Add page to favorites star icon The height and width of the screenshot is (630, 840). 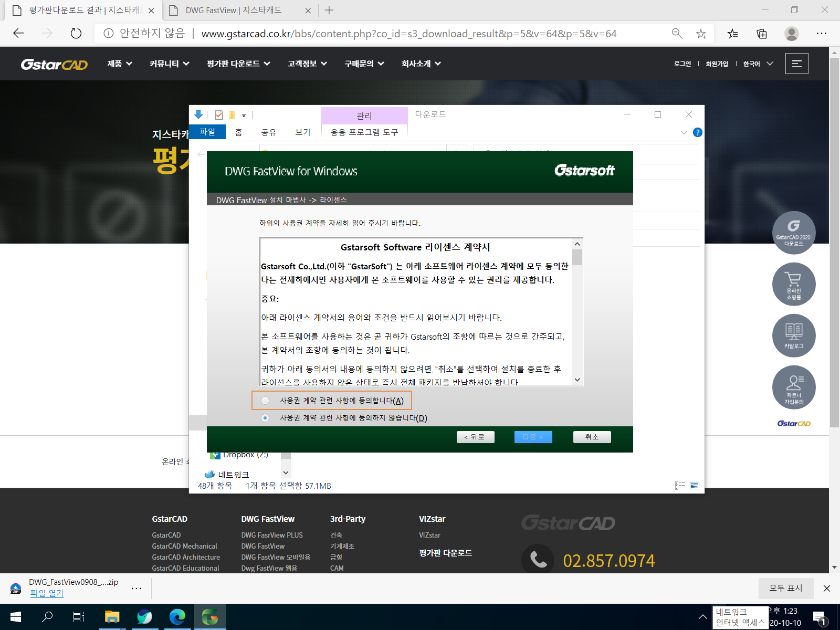click(701, 34)
